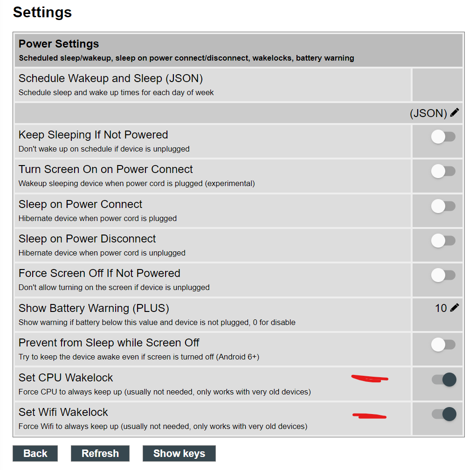This screenshot has width=476, height=470.
Task: Enable Sleep on Power Connect switch
Action: coord(443,206)
